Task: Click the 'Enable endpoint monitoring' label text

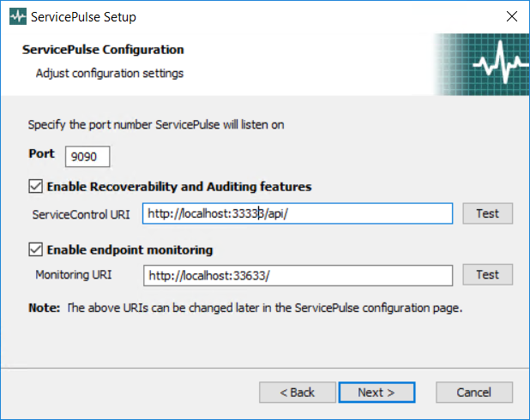Action: pos(129,250)
